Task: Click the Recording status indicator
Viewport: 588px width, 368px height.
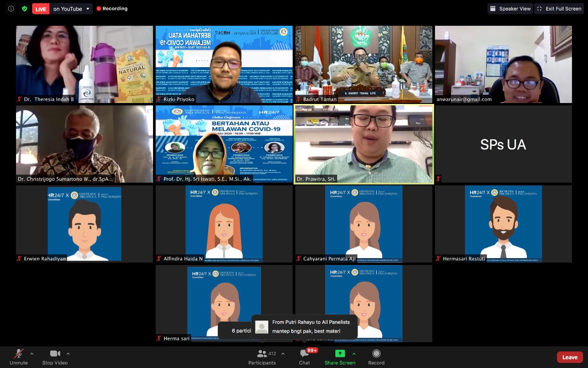Action: point(112,9)
